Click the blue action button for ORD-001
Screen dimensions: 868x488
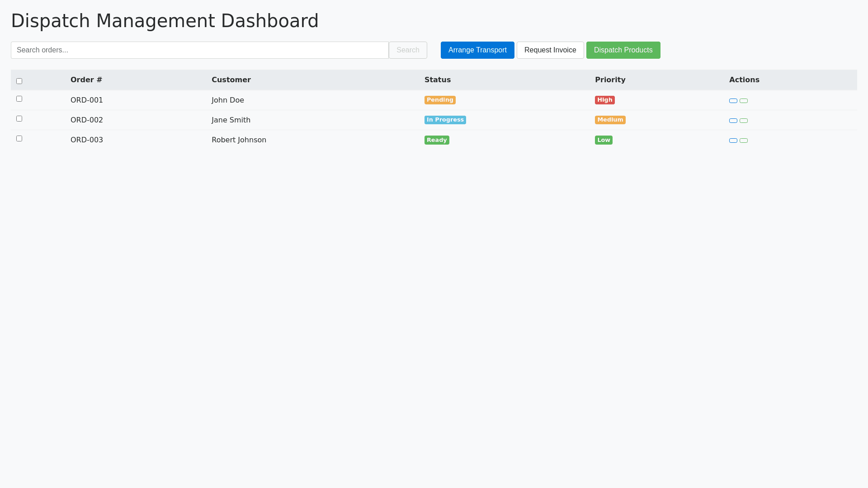click(733, 101)
